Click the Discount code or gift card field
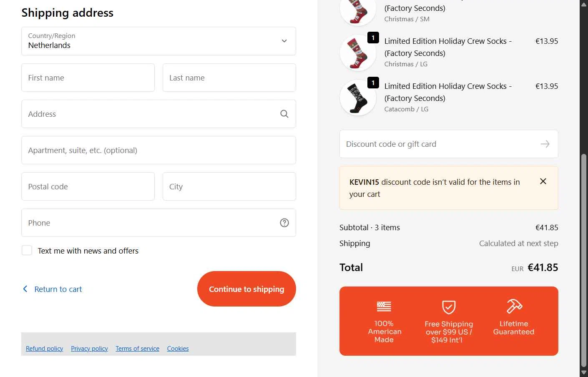The height and width of the screenshot is (377, 588). pos(438,144)
